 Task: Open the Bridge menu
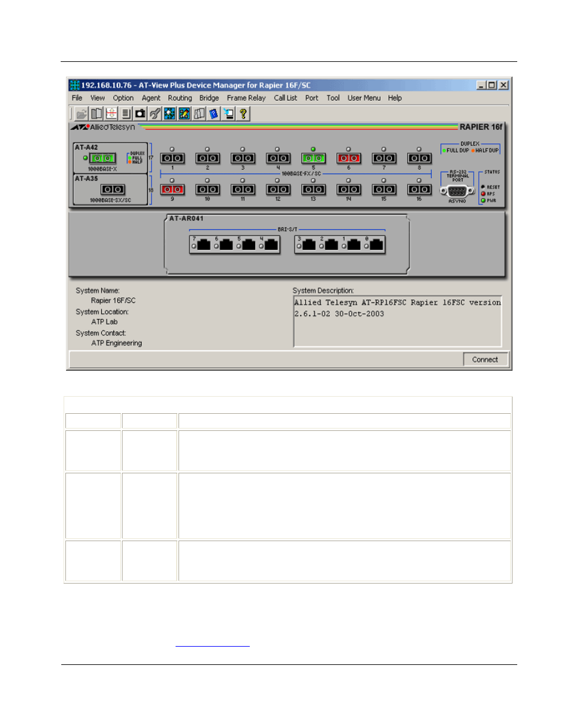pos(209,98)
